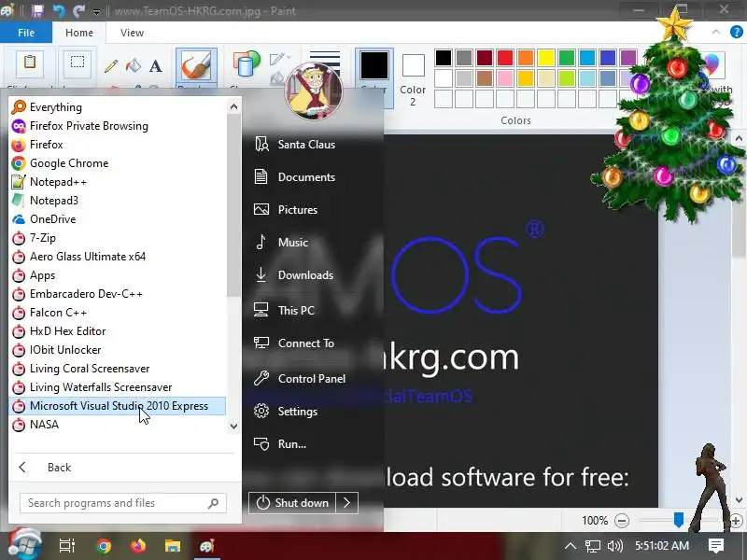Open Control Panel from the Start menu

(x=313, y=379)
